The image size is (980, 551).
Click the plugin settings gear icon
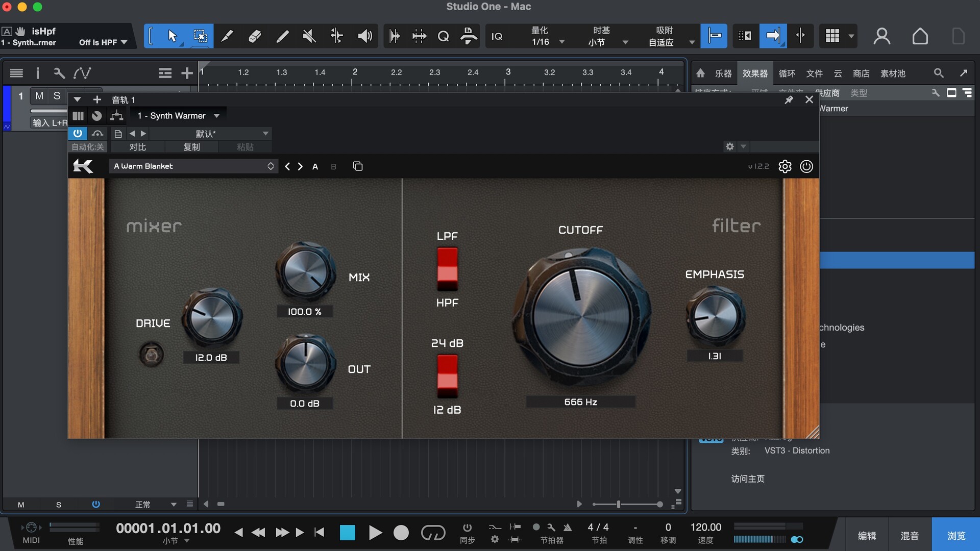785,166
